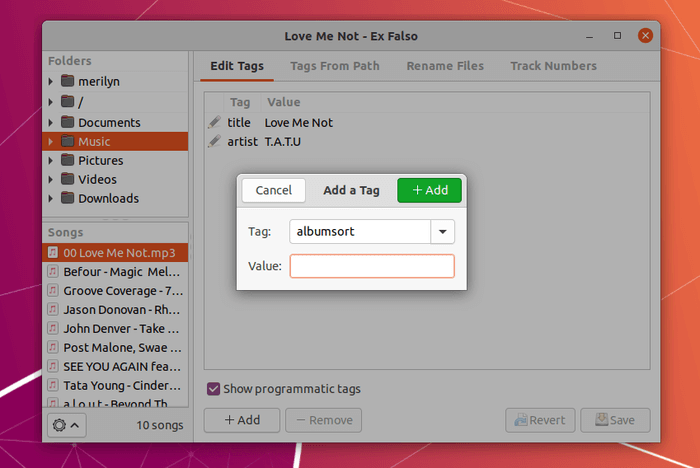This screenshot has height=468, width=700.
Task: Open the Track Numbers tab
Action: click(x=554, y=66)
